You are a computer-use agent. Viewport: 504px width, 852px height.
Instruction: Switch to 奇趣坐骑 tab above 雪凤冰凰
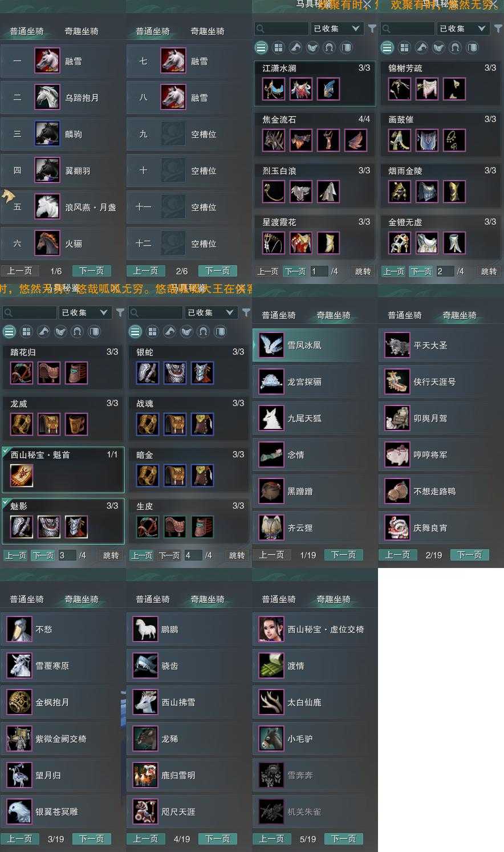click(x=334, y=315)
